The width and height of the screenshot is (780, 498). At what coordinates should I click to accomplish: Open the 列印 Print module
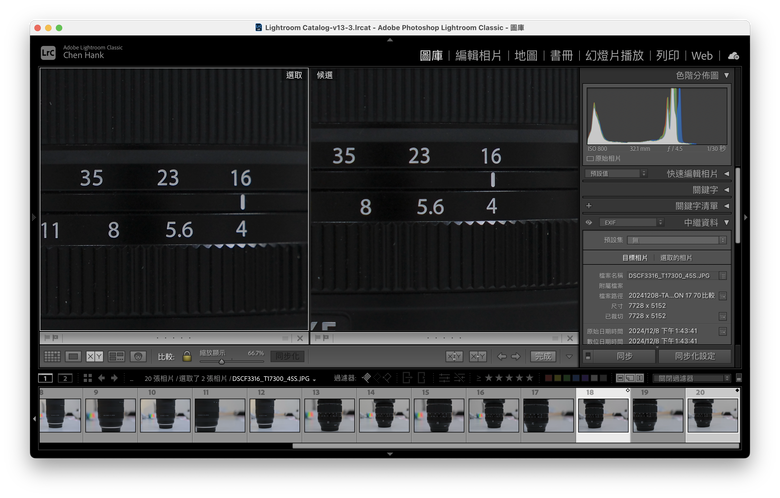[668, 56]
